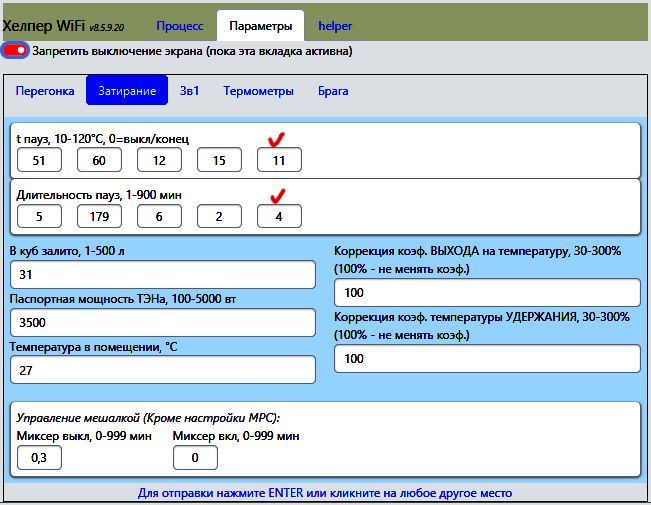
Task: Select the Параметры tab
Action: tap(260, 26)
